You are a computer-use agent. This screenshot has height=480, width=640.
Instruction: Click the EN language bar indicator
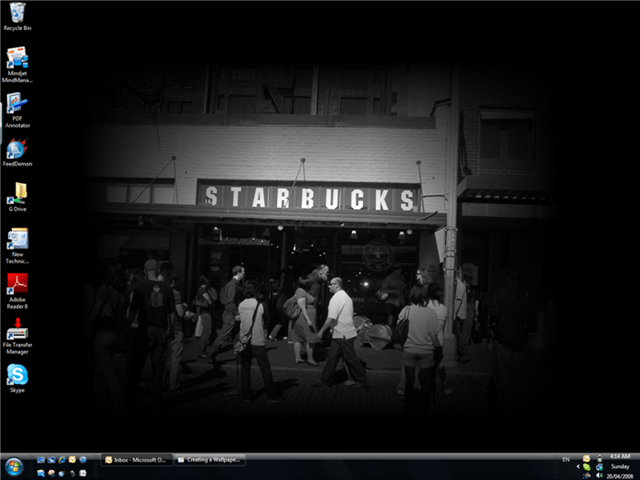click(566, 460)
